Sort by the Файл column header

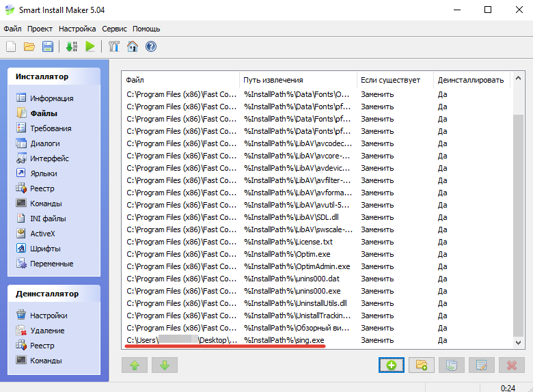tap(180, 80)
